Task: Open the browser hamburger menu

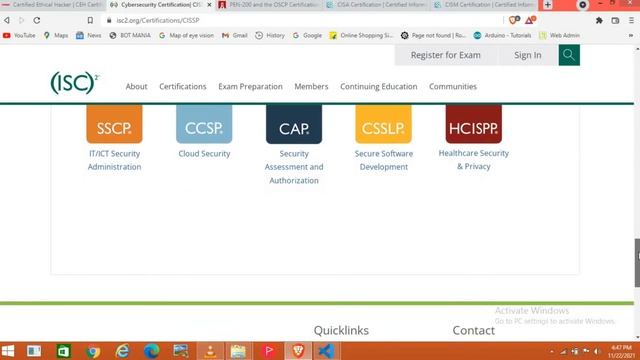Action: [x=631, y=20]
